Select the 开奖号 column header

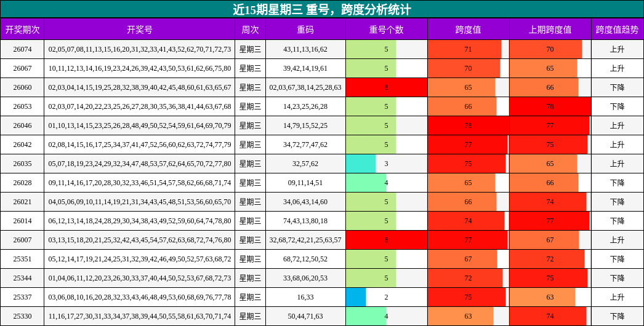coord(140,30)
